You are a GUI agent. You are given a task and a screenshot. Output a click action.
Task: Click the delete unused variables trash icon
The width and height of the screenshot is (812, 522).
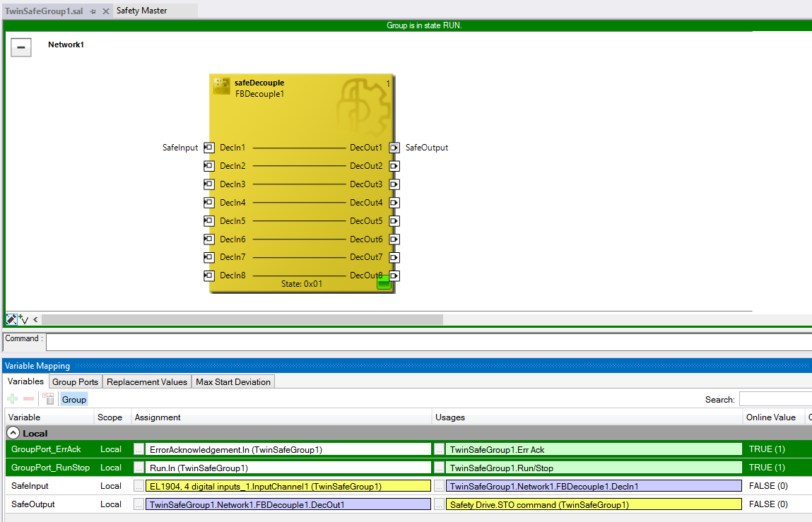tap(49, 399)
